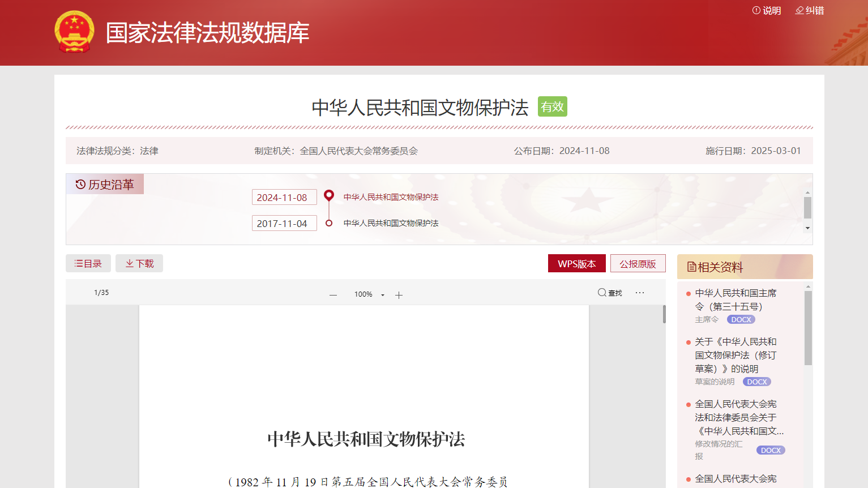Open the 2017-11-04 version law link

pos(391,223)
